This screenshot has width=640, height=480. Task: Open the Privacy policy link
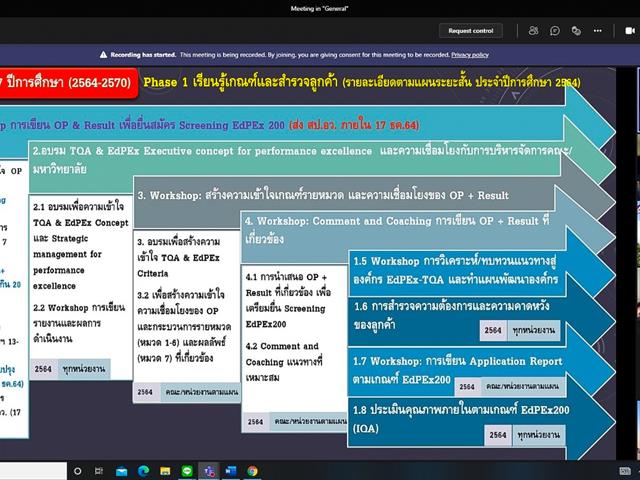(470, 55)
